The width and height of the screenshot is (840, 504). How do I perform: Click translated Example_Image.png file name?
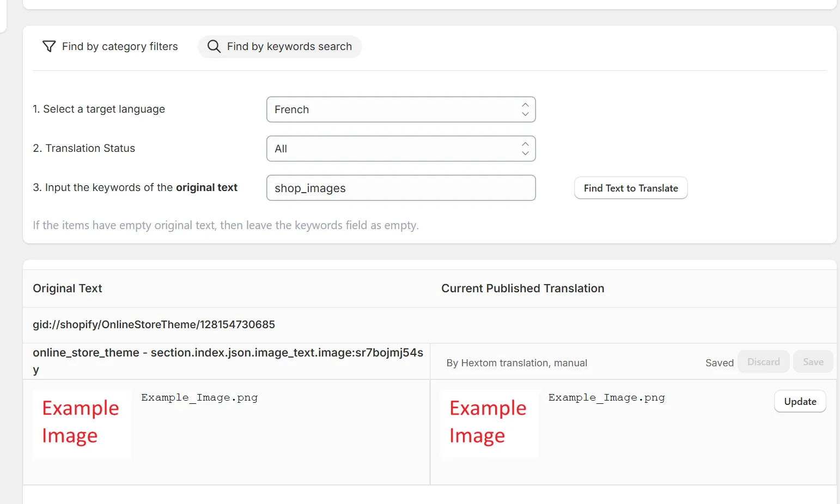tap(607, 398)
